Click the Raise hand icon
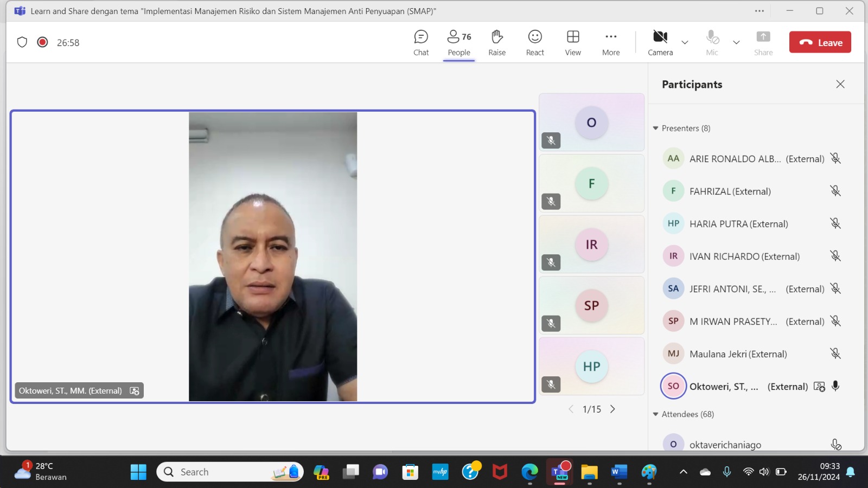Screen dimensions: 868x488 tap(496, 42)
